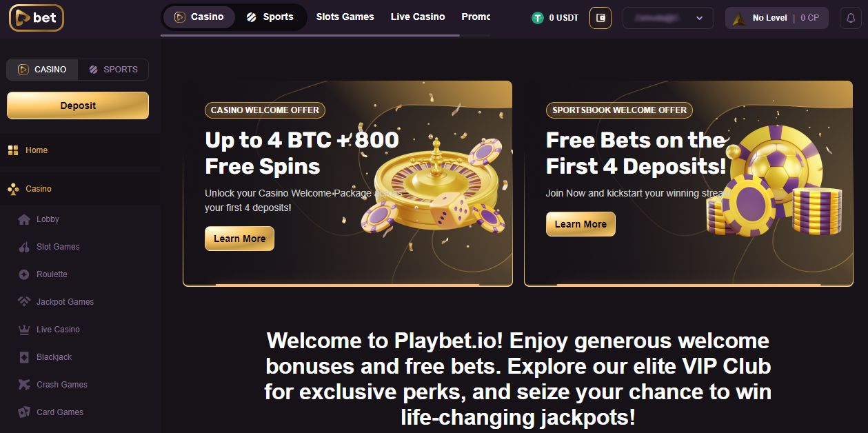868x433 pixels.
Task: Click the Playbet logo
Action: click(36, 18)
